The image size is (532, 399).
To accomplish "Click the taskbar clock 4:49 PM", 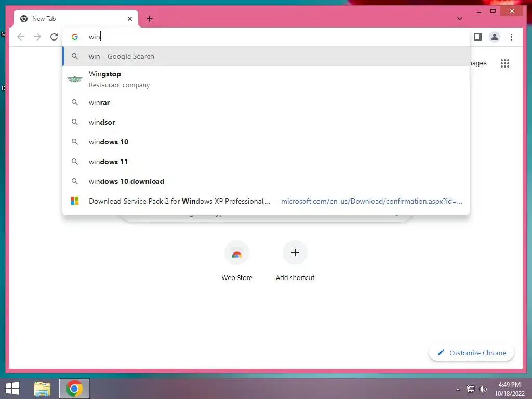I will 509,389.
